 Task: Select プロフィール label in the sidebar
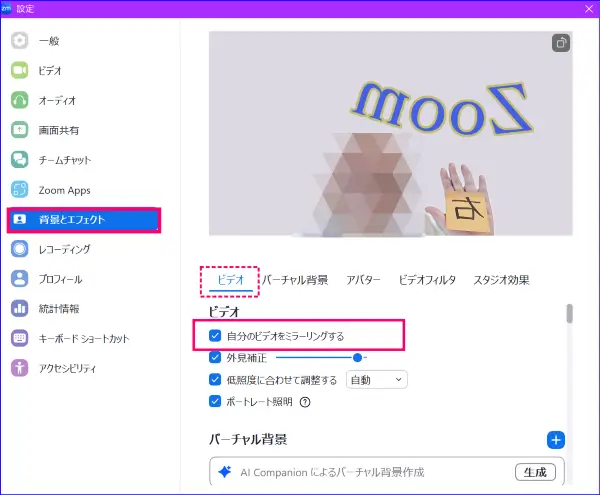pos(60,279)
